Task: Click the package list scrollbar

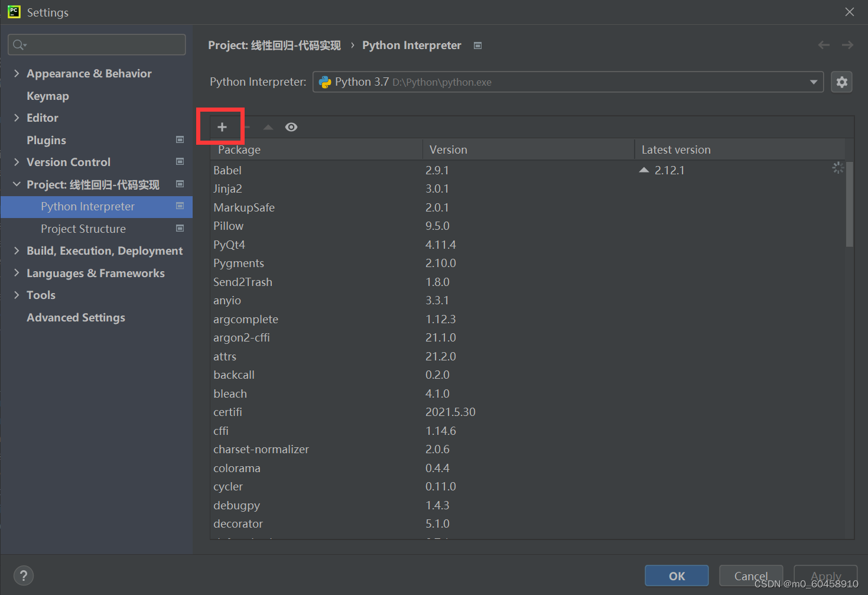Action: pos(850,204)
